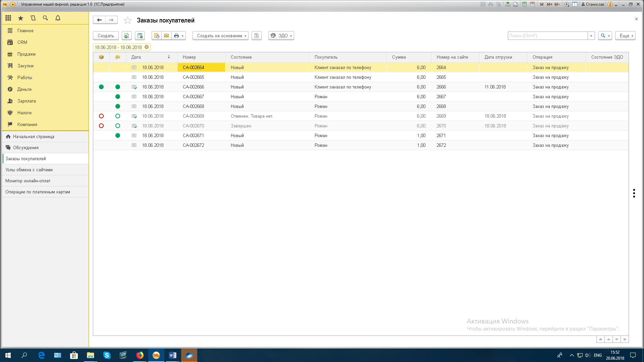The width and height of the screenshot is (644, 362).
Task: Open 1C Enterprise from the Windows taskbar
Action: tap(156, 355)
